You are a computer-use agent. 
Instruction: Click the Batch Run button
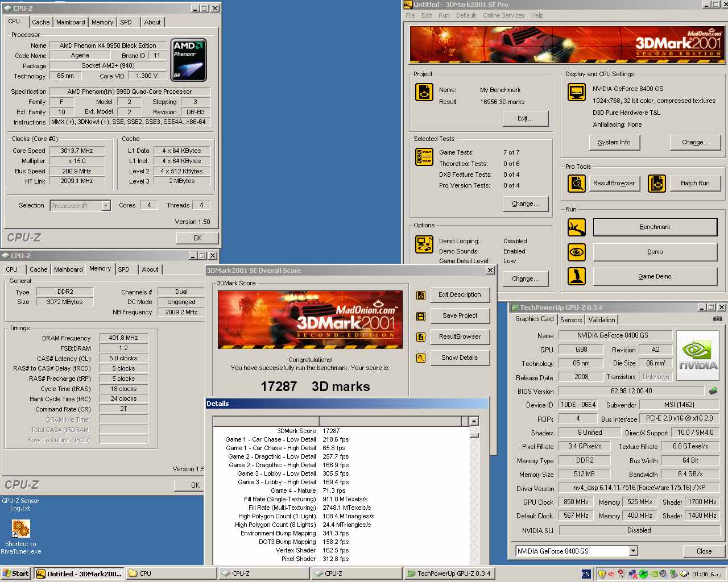tap(694, 183)
